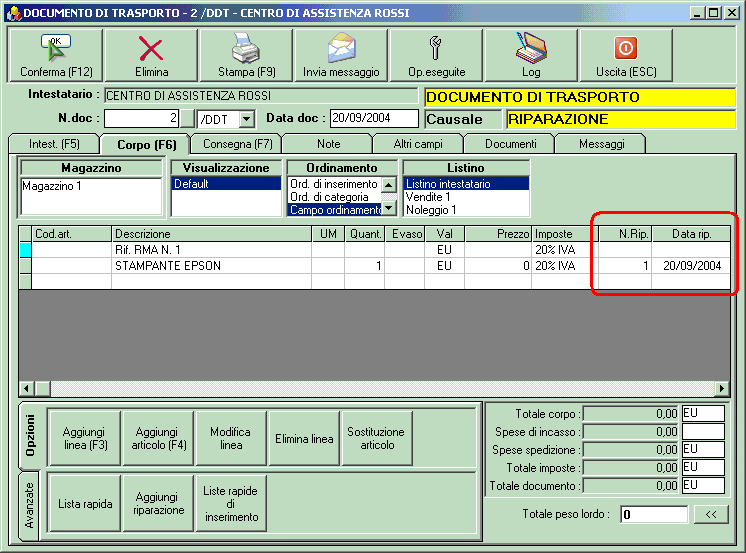Click the grid horizontal scrollbar left arrow

(x=26, y=389)
